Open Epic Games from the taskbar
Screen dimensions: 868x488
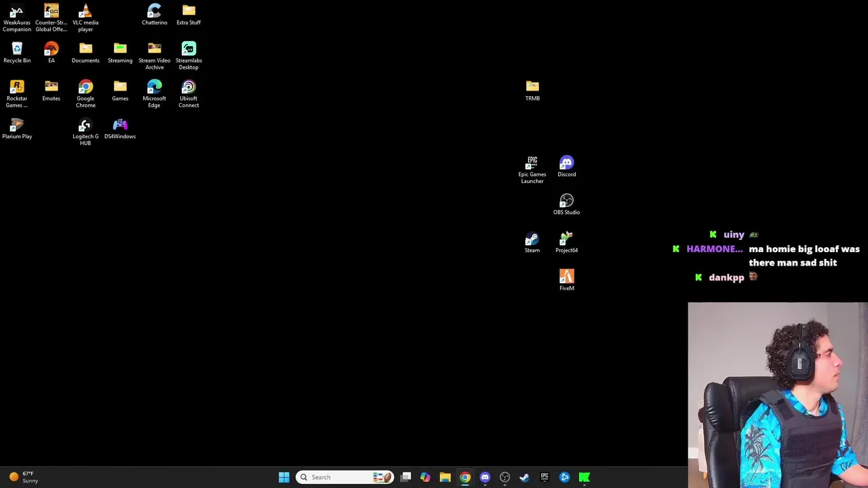(545, 477)
